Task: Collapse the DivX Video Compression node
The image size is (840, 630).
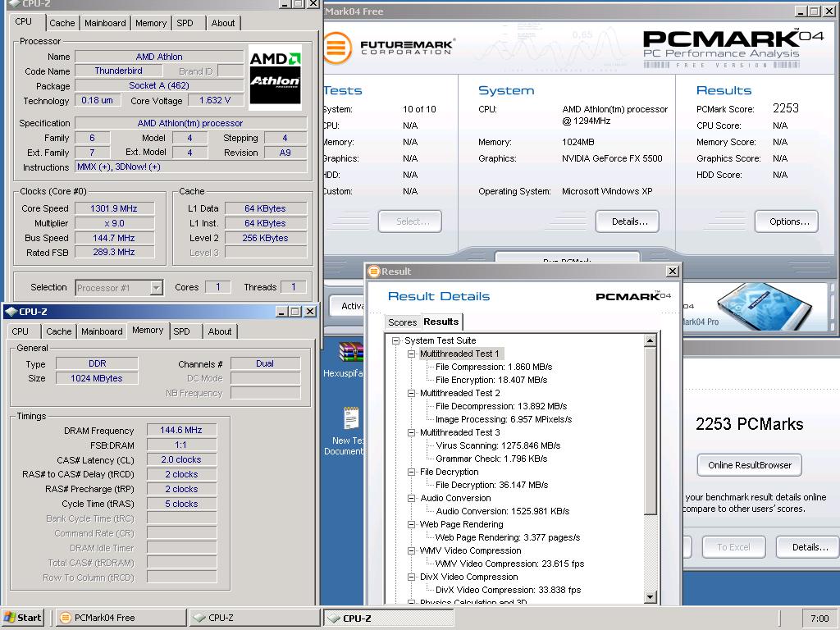Action: click(412, 577)
